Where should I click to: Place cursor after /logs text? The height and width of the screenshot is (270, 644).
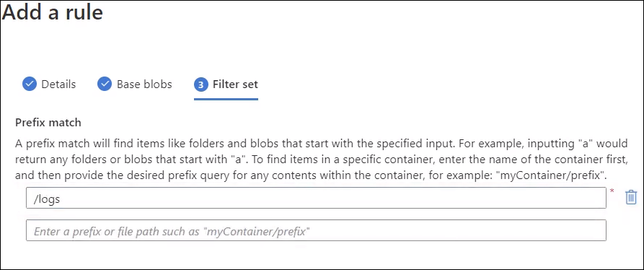pyautogui.click(x=61, y=199)
